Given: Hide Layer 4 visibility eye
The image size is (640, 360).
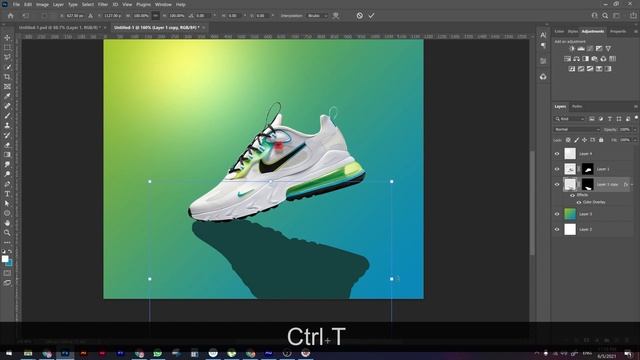Looking at the screenshot, I should pyautogui.click(x=557, y=154).
